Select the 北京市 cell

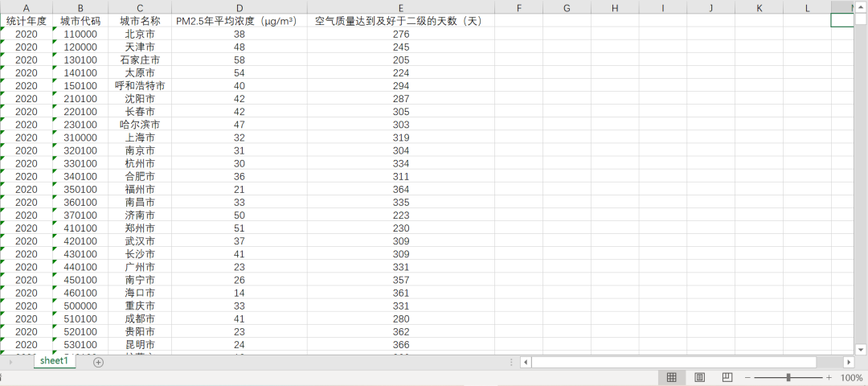[140, 34]
